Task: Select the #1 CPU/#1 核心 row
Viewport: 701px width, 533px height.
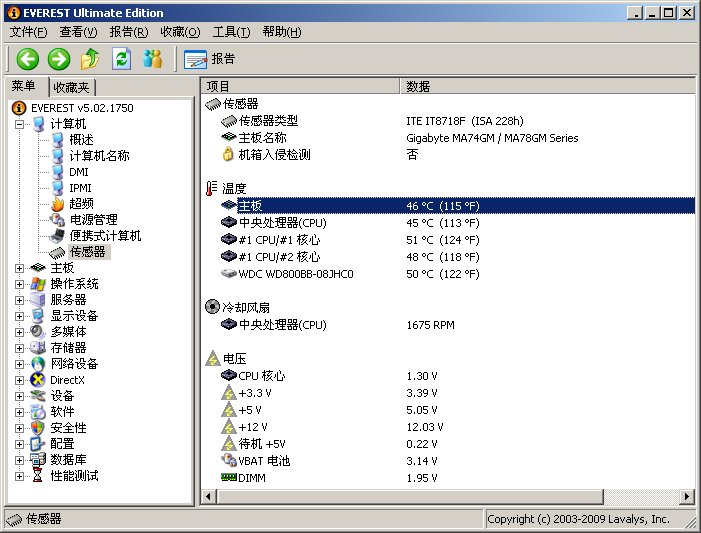Action: [x=448, y=240]
